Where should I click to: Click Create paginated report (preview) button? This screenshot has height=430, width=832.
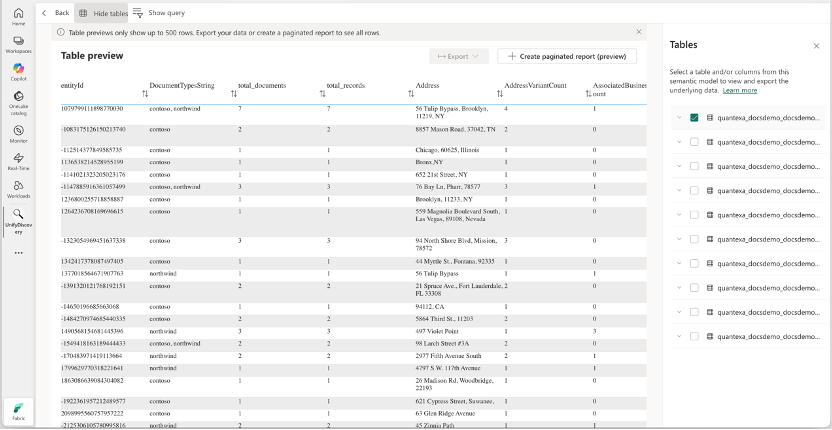(x=567, y=57)
